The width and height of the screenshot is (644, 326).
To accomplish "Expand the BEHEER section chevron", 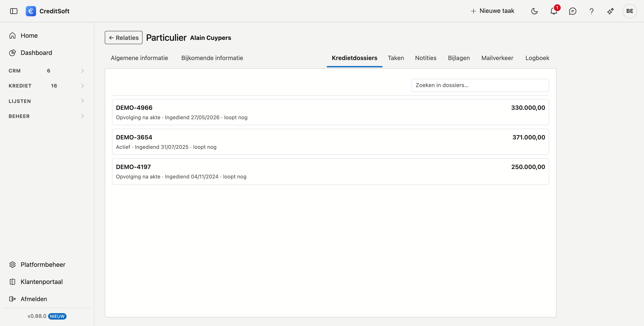I will (x=82, y=116).
